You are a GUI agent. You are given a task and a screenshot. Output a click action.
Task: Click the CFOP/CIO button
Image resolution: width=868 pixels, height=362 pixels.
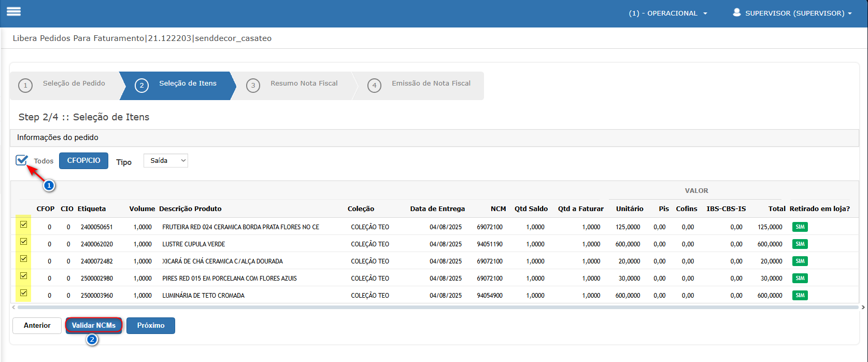point(83,161)
